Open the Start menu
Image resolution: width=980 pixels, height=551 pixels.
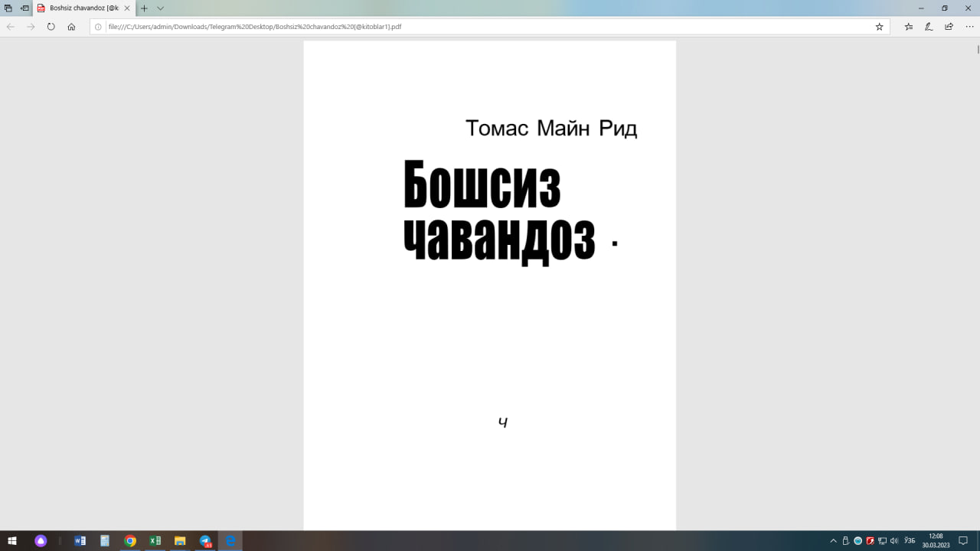tap(12, 541)
